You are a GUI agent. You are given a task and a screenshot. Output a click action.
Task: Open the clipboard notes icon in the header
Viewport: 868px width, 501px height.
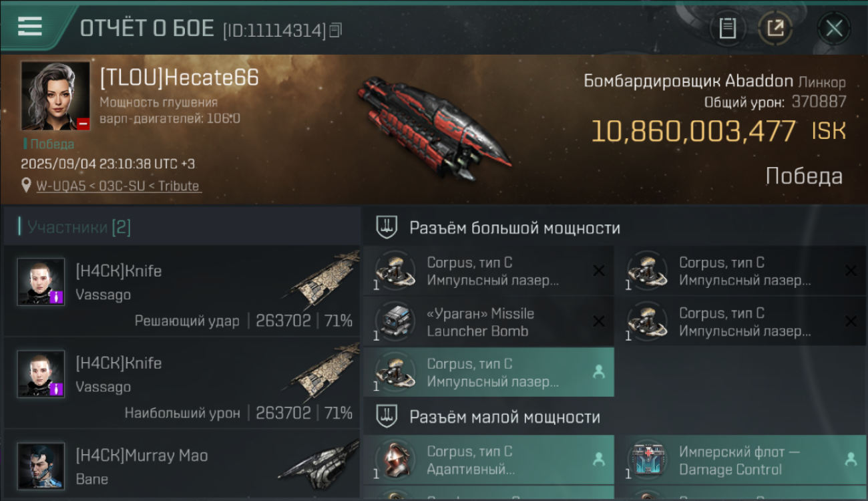[x=727, y=28]
